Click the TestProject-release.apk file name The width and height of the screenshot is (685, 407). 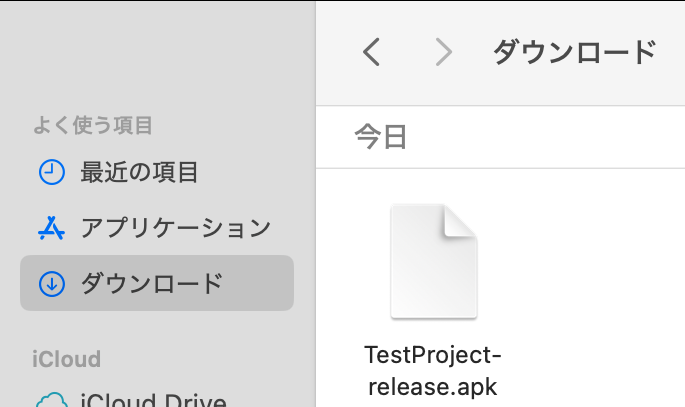click(x=433, y=370)
